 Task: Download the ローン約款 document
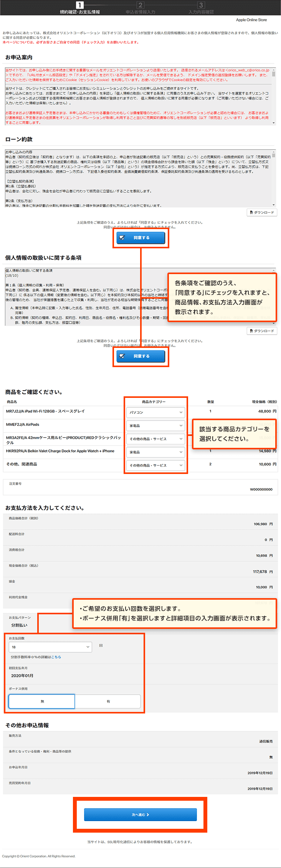pyautogui.click(x=262, y=213)
